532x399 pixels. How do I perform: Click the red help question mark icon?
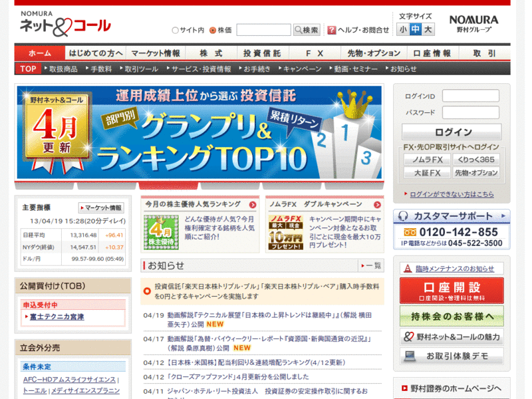tap(331, 30)
